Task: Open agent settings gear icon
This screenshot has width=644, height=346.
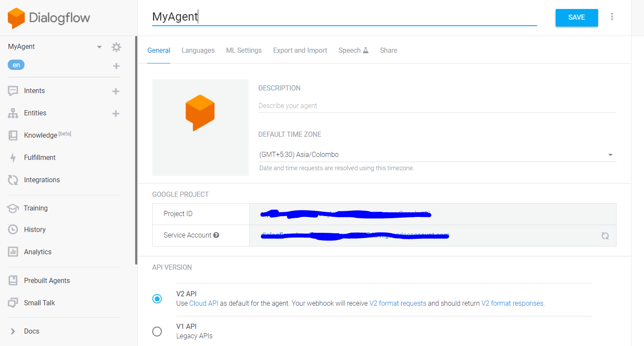Action: [x=116, y=47]
